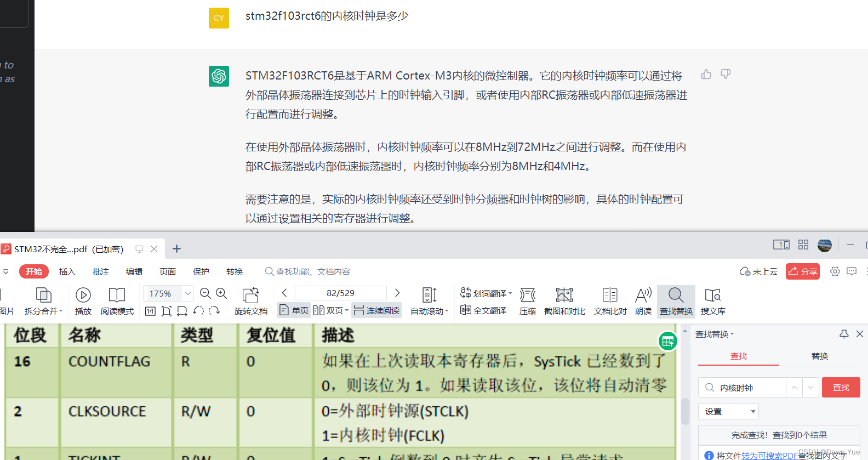Image resolution: width=868 pixels, height=460 pixels.
Task: Select the 保护 ribbon tab
Action: 201,271
